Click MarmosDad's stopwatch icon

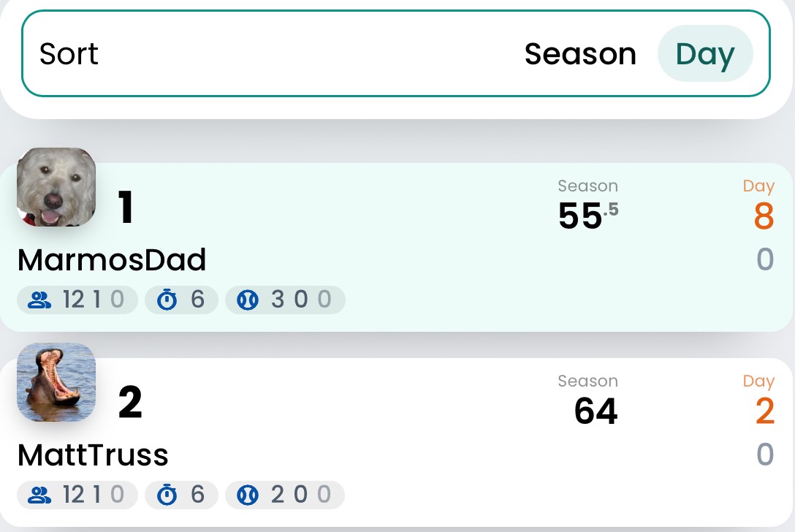(x=167, y=300)
